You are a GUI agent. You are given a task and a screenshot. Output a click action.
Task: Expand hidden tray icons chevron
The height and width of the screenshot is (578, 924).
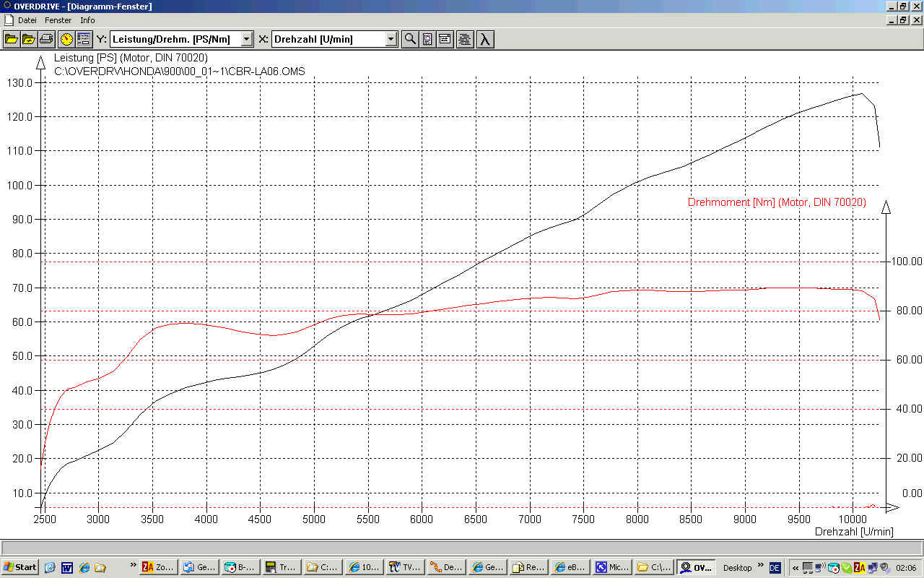click(x=796, y=568)
